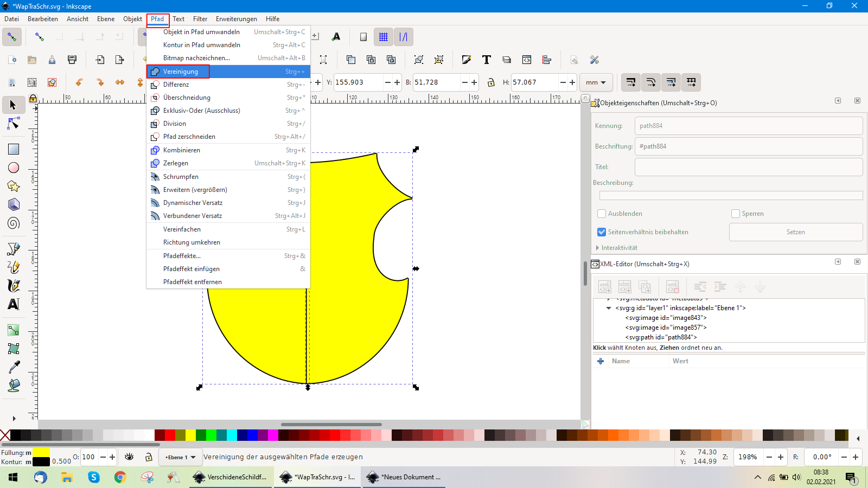The width and height of the screenshot is (868, 488).
Task: Select the rectangle tool in toolbox
Action: coord(14,149)
